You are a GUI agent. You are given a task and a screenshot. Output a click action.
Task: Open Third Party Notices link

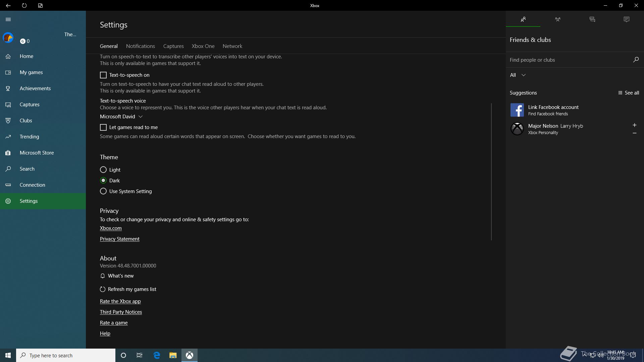(x=121, y=312)
